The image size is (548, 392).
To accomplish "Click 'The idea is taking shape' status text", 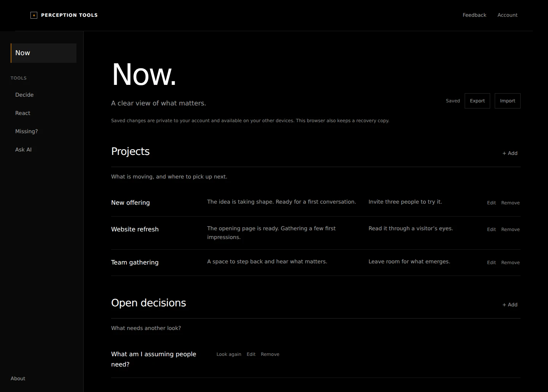I will pyautogui.click(x=282, y=202).
